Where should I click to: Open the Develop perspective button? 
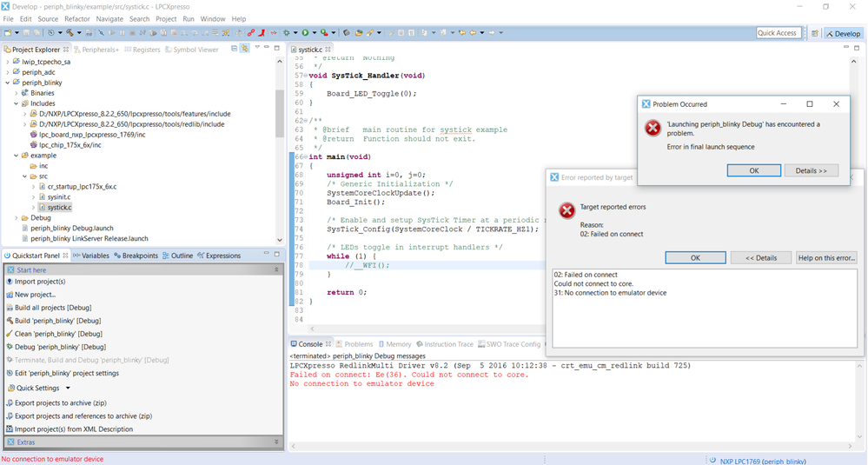click(842, 33)
